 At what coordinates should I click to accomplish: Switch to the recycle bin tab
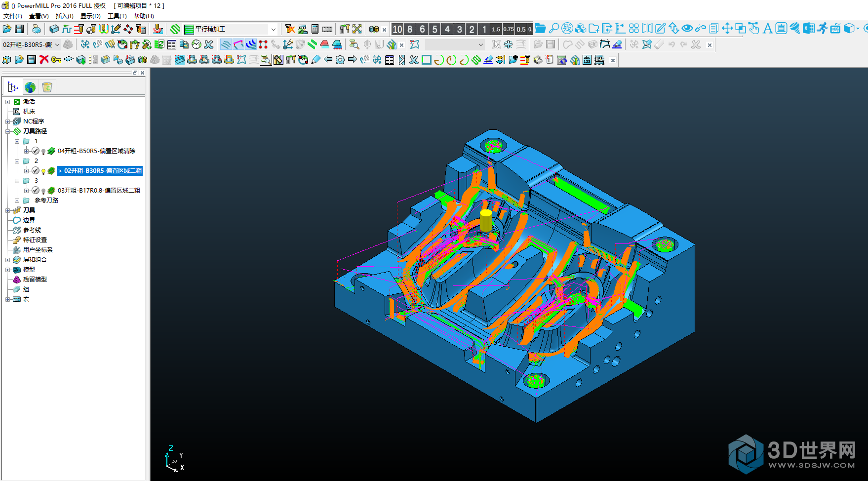click(x=47, y=87)
